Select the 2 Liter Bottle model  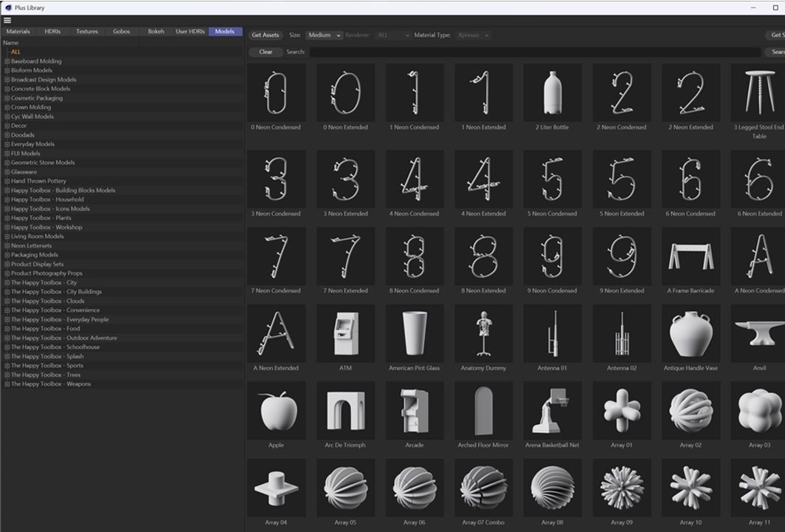pos(552,92)
